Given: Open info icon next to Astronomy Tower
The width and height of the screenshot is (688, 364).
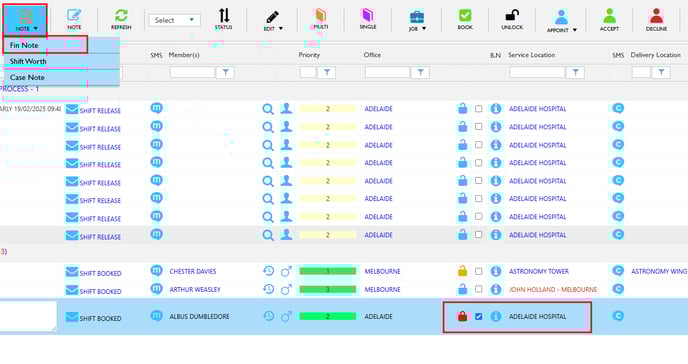Looking at the screenshot, I should [x=496, y=271].
